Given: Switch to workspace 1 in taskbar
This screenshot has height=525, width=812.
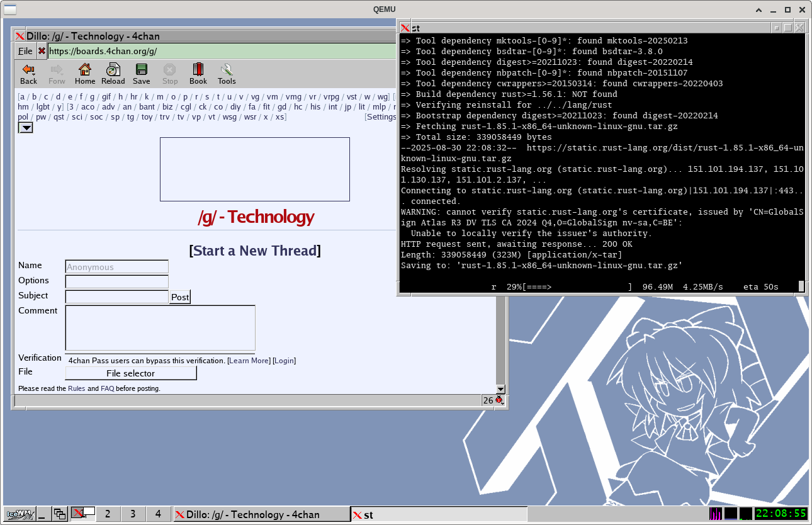Looking at the screenshot, I should tap(82, 514).
